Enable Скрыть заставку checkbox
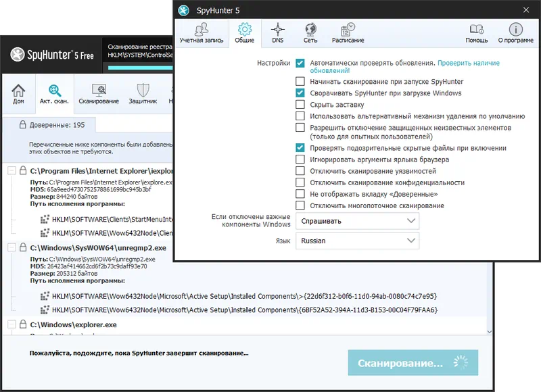 [300, 104]
